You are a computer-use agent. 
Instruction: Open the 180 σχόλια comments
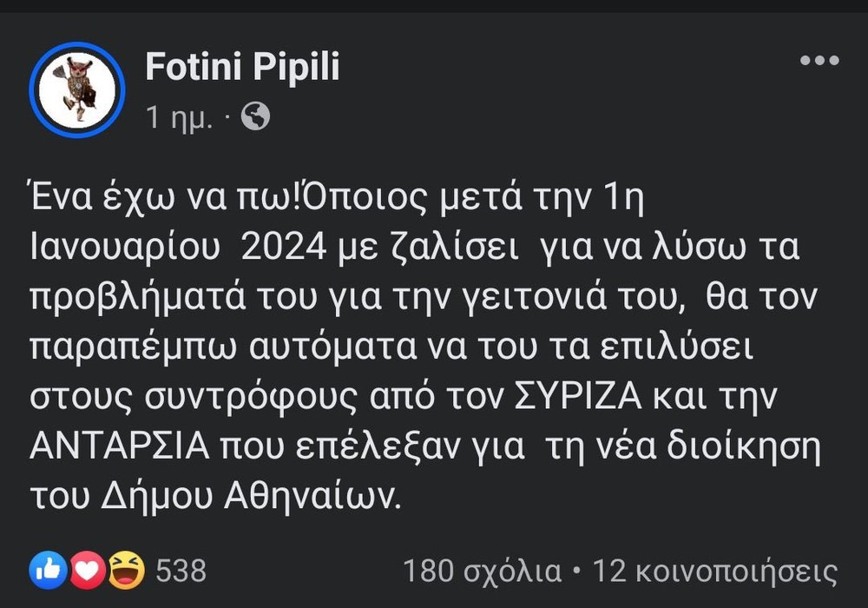(482, 571)
